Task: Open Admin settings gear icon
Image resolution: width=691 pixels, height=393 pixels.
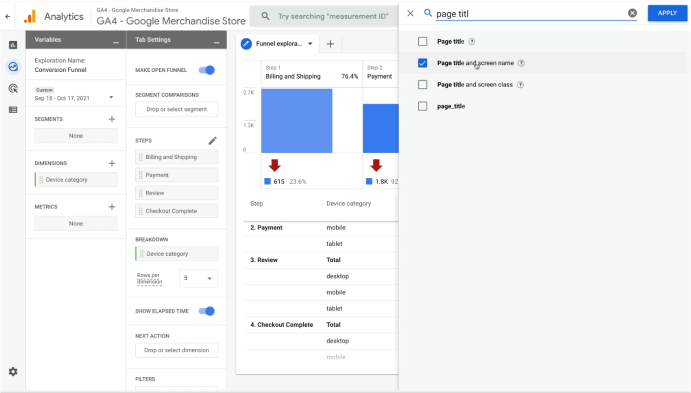Action: tap(13, 371)
